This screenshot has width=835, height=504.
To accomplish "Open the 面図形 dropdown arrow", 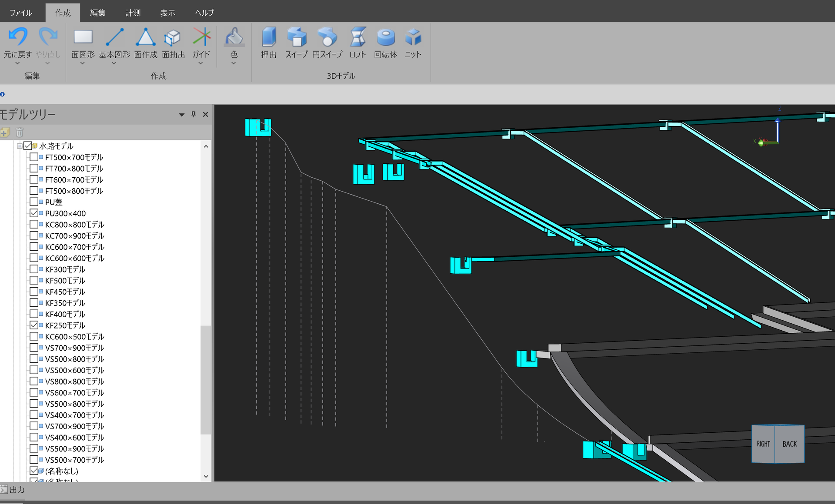I will pyautogui.click(x=83, y=63).
